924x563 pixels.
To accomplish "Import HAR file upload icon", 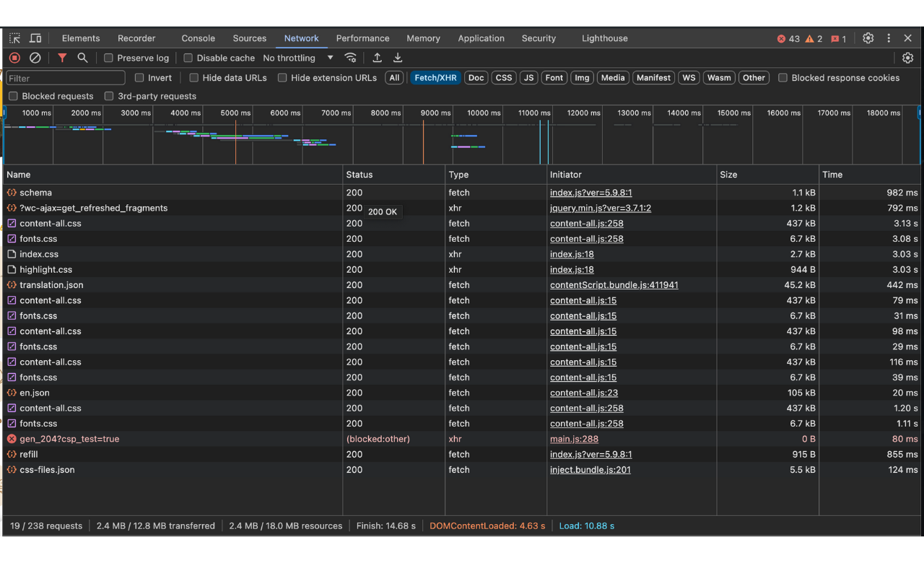I will click(377, 58).
